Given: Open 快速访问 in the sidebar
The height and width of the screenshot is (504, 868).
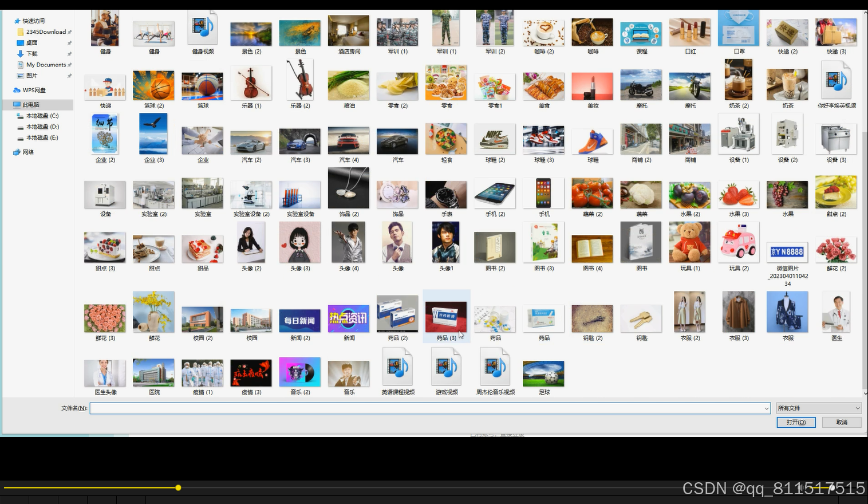Looking at the screenshot, I should 33,21.
